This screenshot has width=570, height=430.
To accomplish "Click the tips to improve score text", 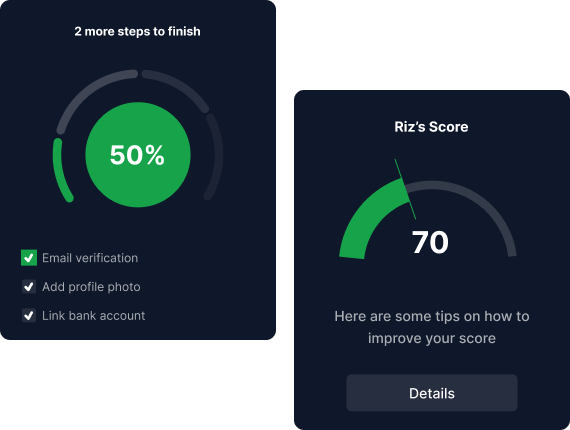I will tap(432, 327).
